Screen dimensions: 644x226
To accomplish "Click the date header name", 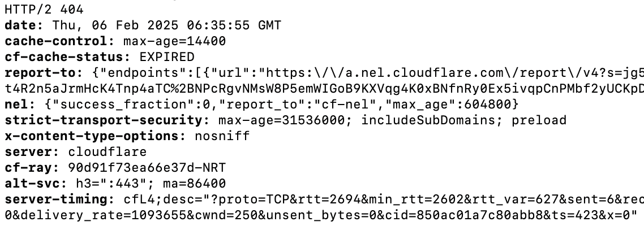I will tap(20, 25).
